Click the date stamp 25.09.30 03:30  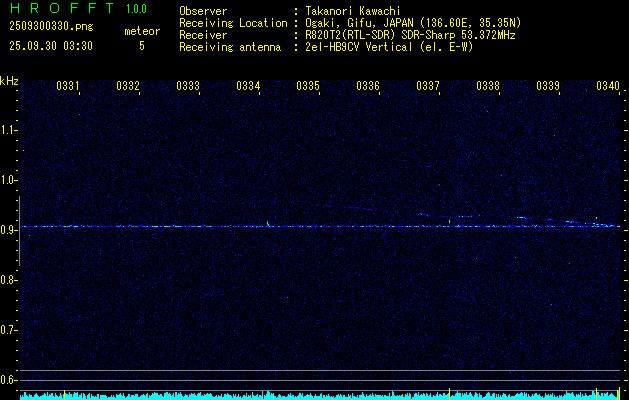pos(51,46)
